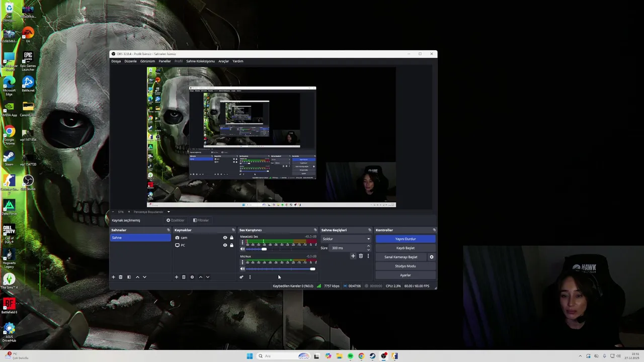Move source up in Kaynaklar panel
Viewport: 644px width, 362px height.
click(x=200, y=277)
